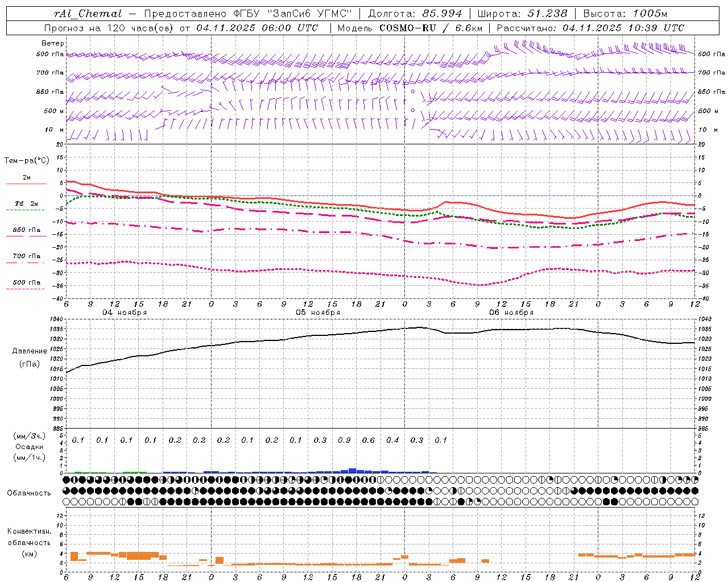Click the Высота: 1005м header field

625,14
